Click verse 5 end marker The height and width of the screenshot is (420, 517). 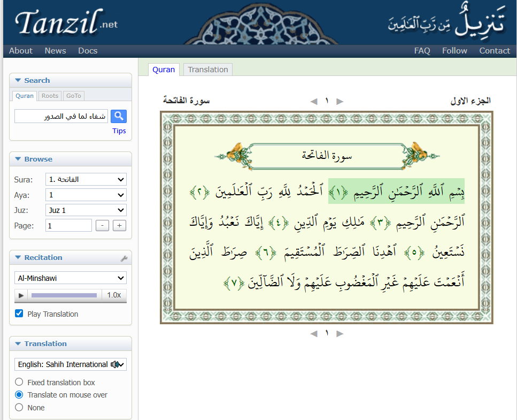(414, 253)
